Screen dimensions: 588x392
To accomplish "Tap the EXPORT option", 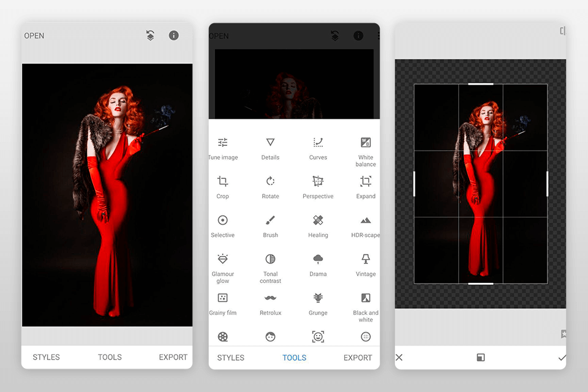I will click(357, 358).
